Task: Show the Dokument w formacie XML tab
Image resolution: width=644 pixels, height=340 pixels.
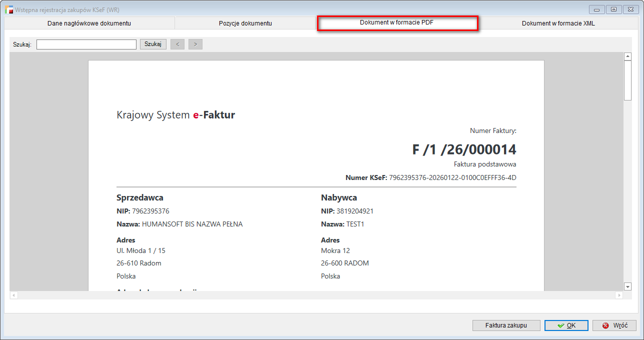Action: [x=558, y=23]
